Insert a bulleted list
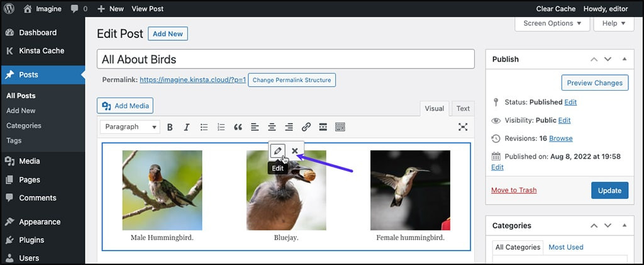This screenshot has height=265, width=644. coord(204,127)
